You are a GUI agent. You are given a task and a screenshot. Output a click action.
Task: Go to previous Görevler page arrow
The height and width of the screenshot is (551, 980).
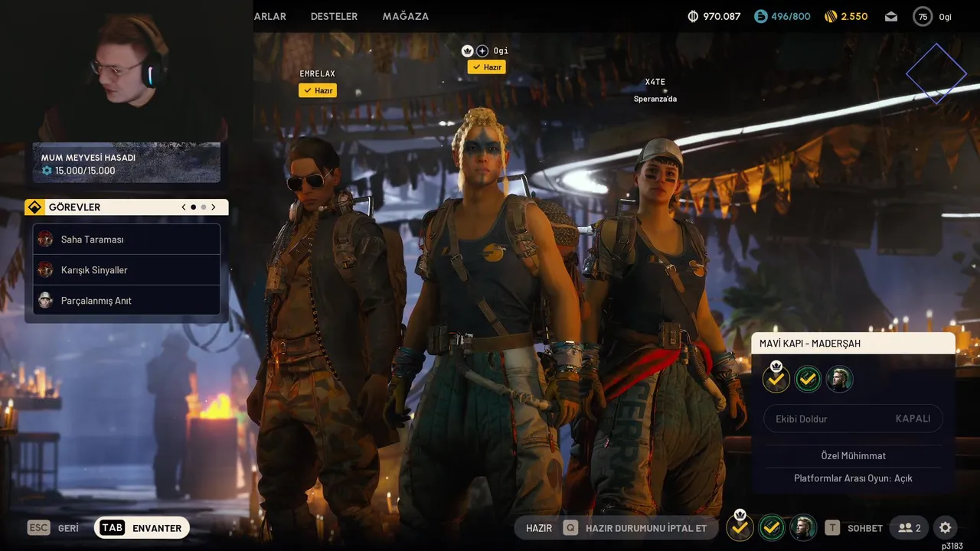coord(184,207)
